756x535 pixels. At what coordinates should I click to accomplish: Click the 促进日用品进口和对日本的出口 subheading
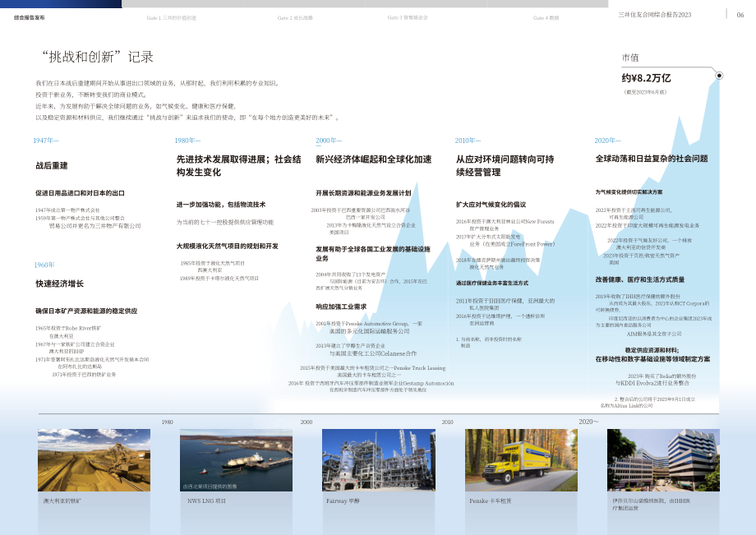pos(80,193)
